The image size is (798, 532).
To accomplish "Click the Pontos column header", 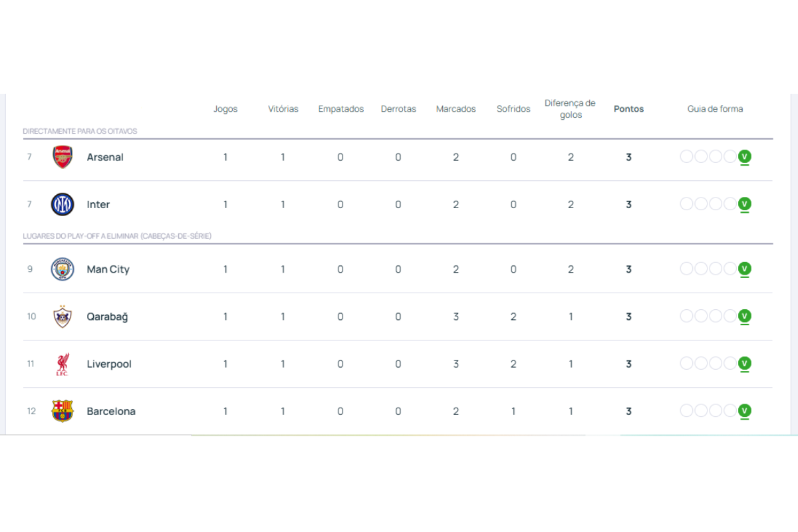I will click(x=628, y=109).
